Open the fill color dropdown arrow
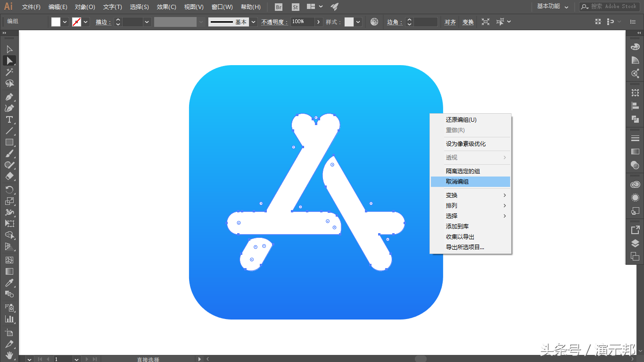The image size is (644, 362). (x=65, y=22)
